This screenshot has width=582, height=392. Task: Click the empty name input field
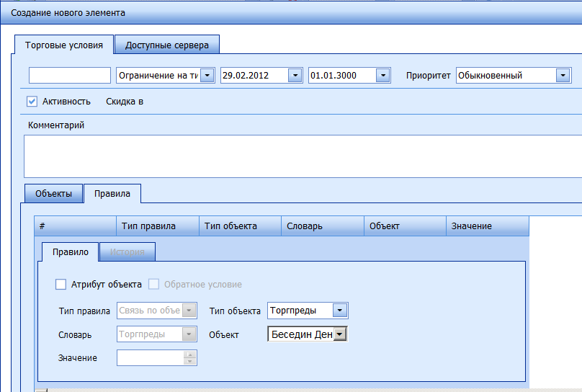click(x=70, y=75)
